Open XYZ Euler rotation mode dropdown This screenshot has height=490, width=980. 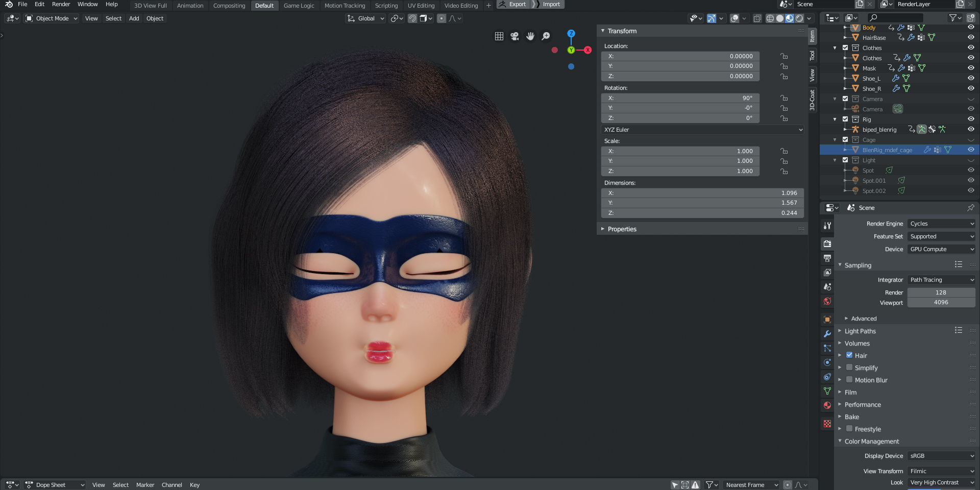click(703, 130)
